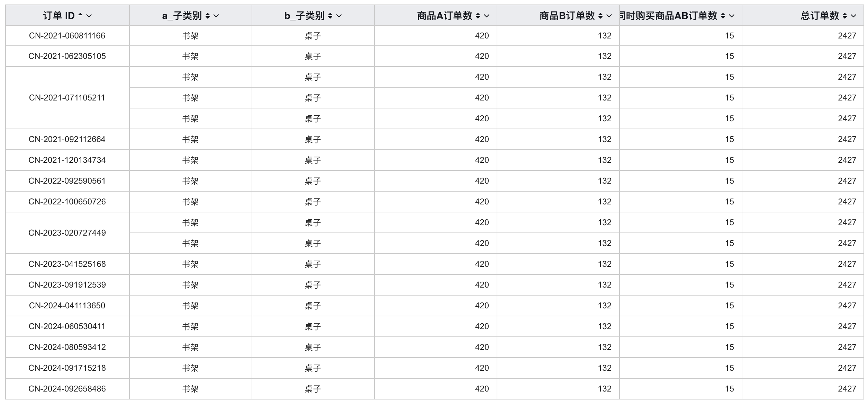Expand 商品B订单数 header menu chevron
Viewport: 868px width, 404px height.
point(609,16)
